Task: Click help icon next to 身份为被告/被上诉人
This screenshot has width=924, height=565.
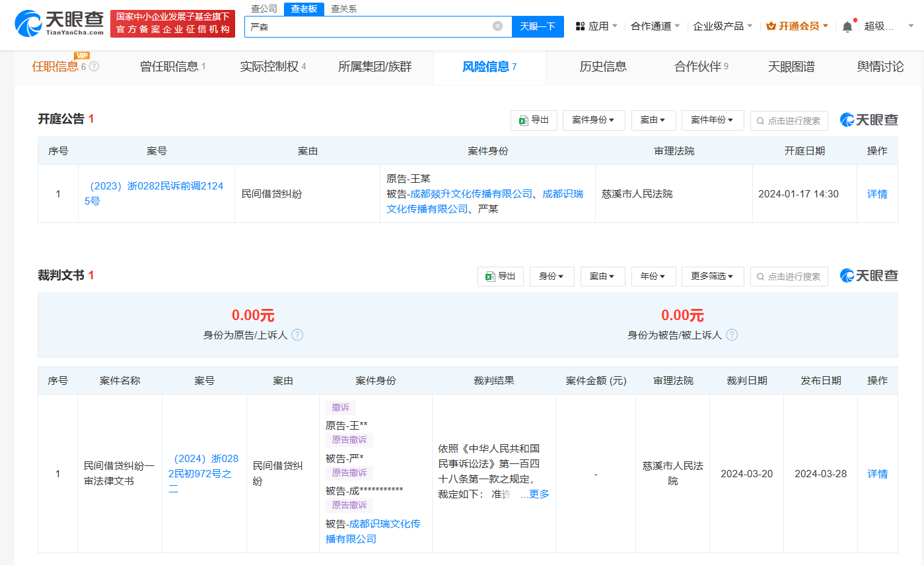Action: 732,335
